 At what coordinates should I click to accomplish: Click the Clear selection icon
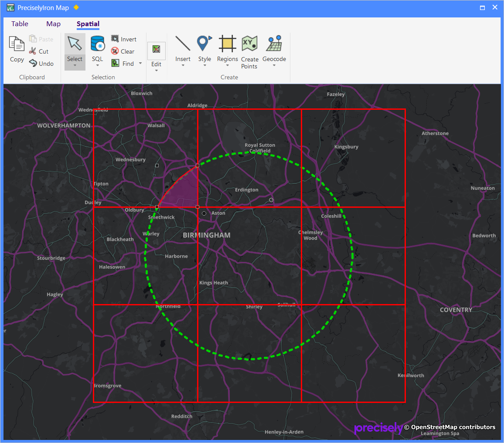point(115,51)
